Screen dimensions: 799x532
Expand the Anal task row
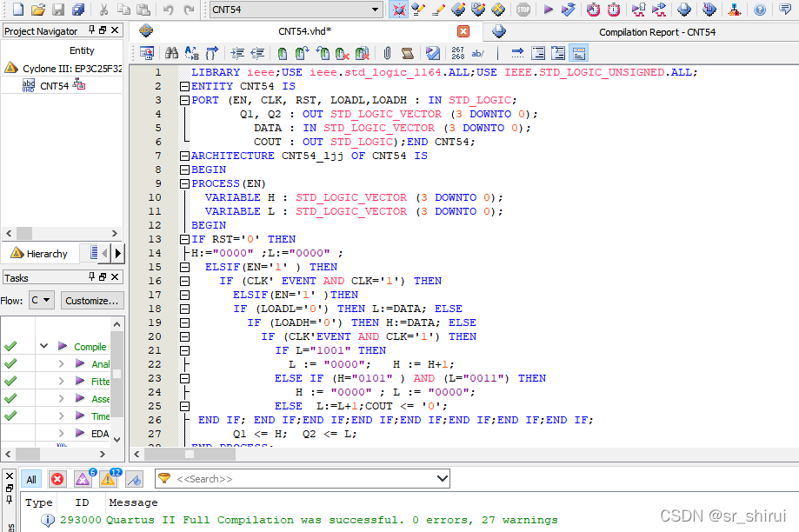(61, 364)
